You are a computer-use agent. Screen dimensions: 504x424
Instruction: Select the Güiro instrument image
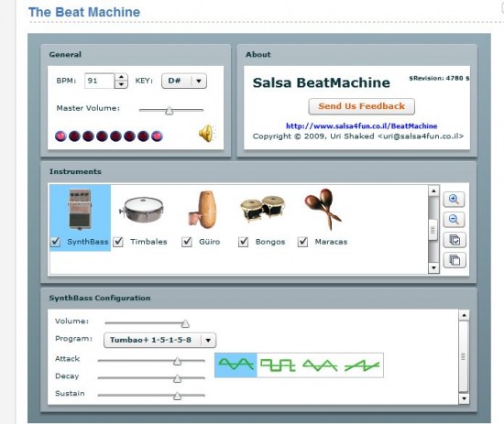click(x=203, y=210)
